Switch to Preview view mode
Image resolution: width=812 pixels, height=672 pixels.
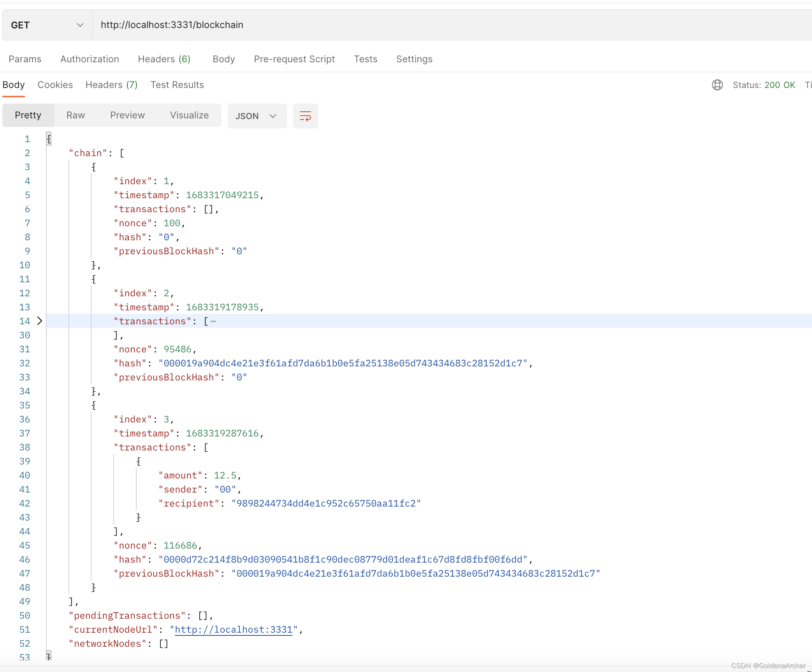127,115
